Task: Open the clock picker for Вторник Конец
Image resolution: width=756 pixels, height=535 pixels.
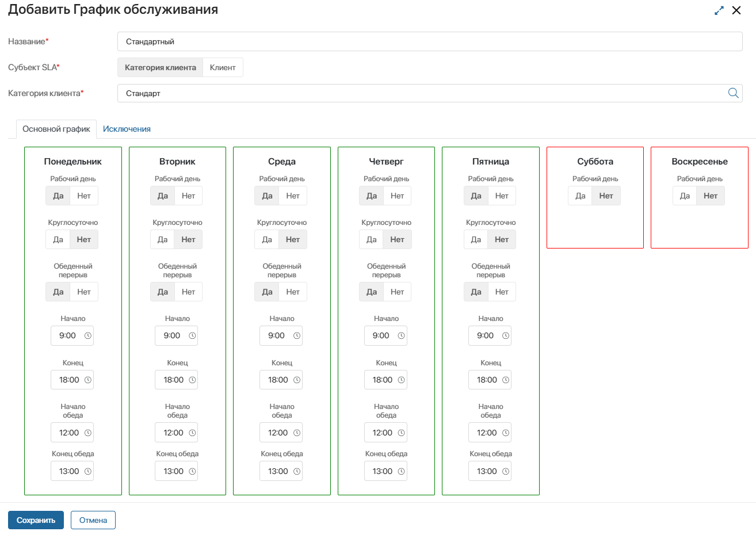Action: [x=193, y=380]
